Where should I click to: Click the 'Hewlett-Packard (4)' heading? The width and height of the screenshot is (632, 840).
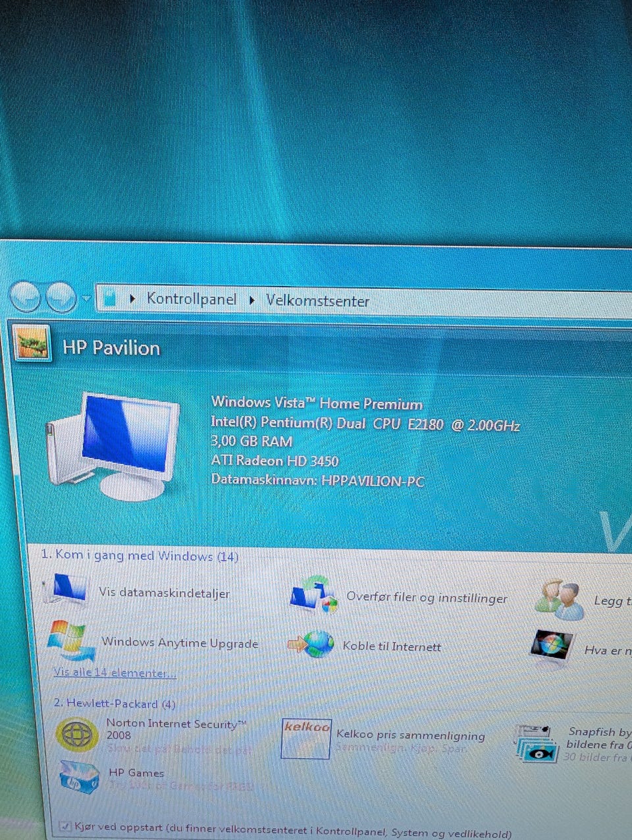click(x=115, y=704)
